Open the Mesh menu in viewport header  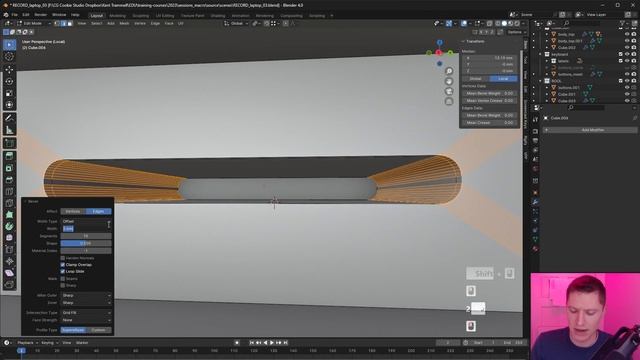point(124,24)
